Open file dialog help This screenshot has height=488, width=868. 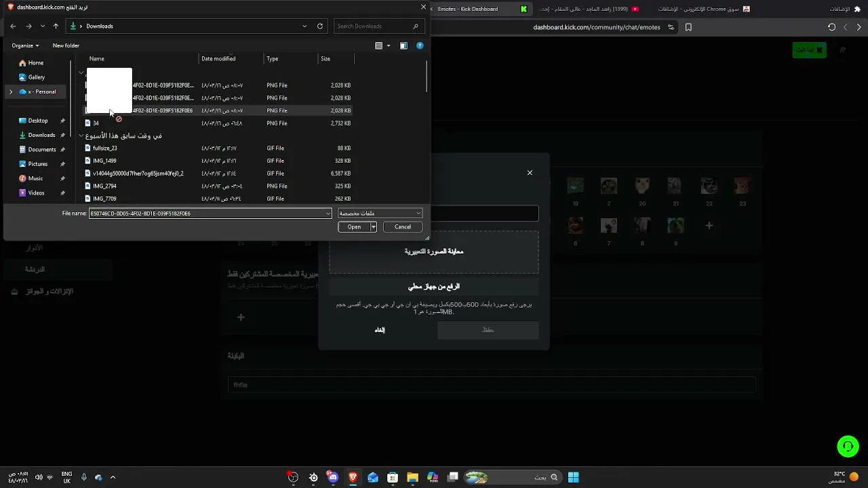click(x=420, y=45)
